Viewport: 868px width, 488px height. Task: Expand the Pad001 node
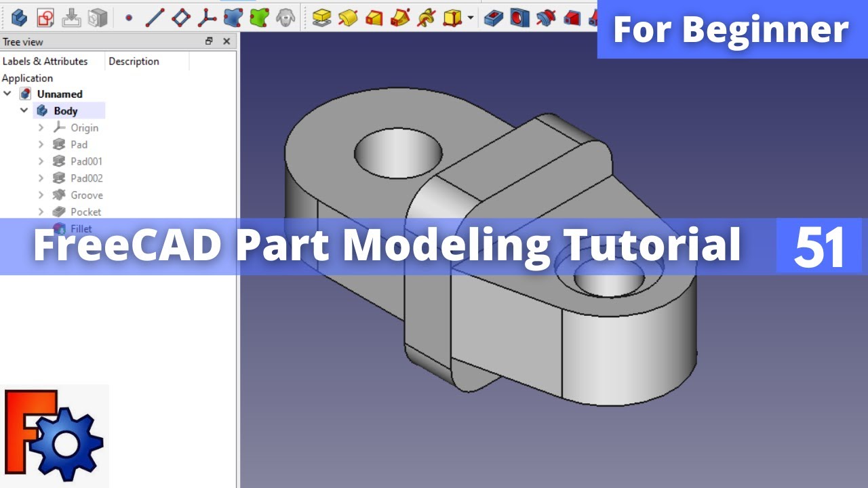[41, 161]
